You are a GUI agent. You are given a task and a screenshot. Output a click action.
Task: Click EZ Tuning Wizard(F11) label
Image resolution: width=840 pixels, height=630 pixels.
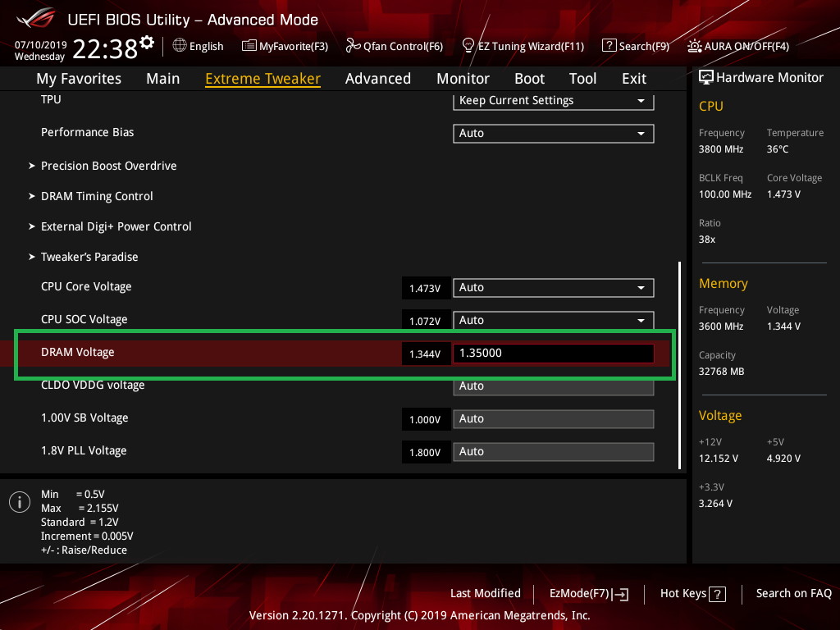point(531,47)
